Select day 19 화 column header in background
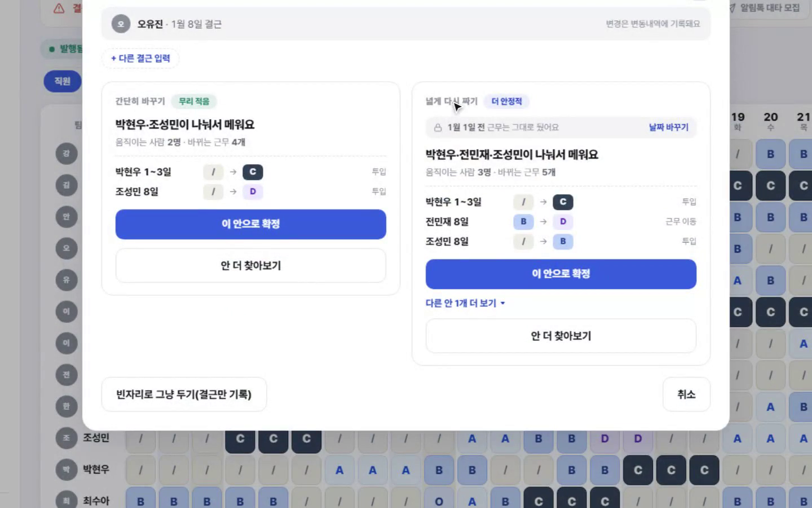This screenshot has width=812, height=508. (738, 121)
